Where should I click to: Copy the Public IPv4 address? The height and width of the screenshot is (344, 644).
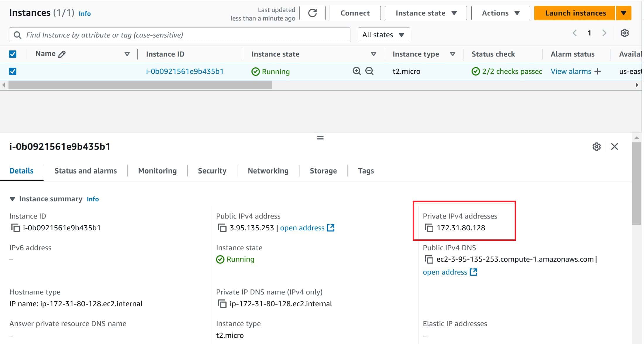coord(223,228)
